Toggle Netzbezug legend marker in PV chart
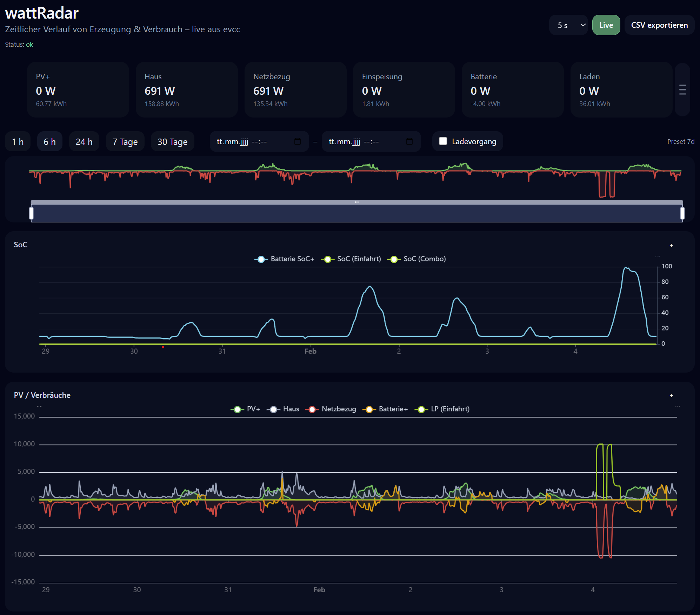Image resolution: width=700 pixels, height=615 pixels. click(x=312, y=409)
